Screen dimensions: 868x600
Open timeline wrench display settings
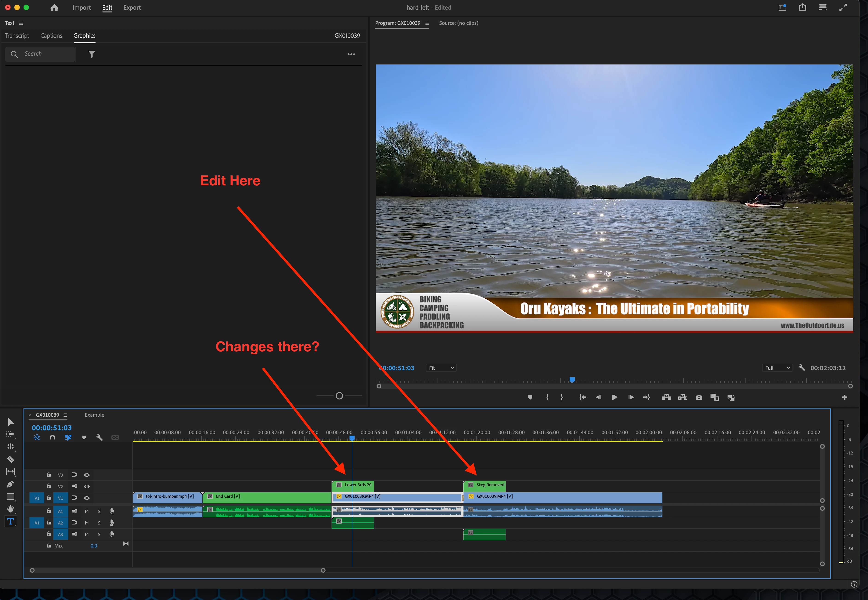click(x=99, y=438)
